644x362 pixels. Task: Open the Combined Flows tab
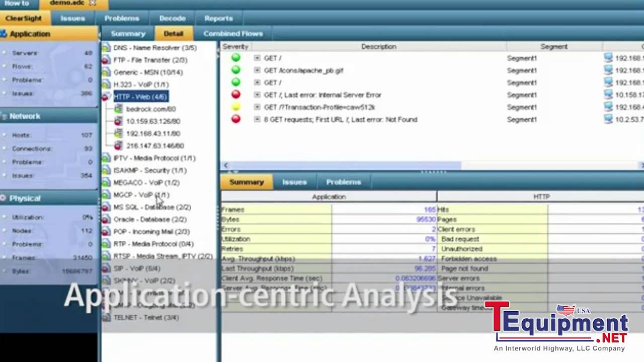[x=233, y=34]
